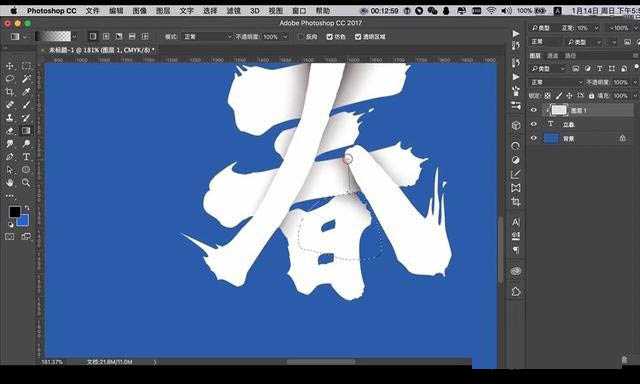Select the Move tool
This screenshot has height=384, width=640.
coord(10,66)
